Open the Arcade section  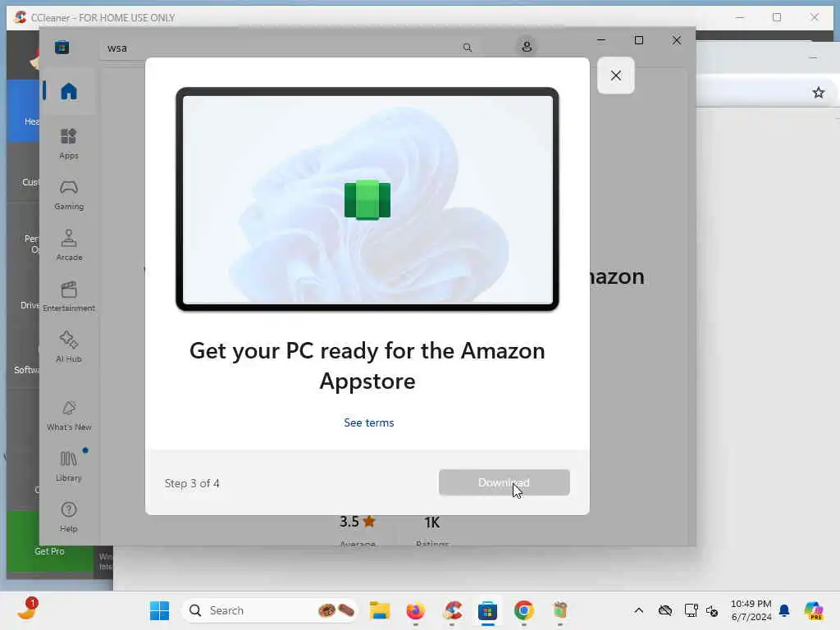pos(69,245)
